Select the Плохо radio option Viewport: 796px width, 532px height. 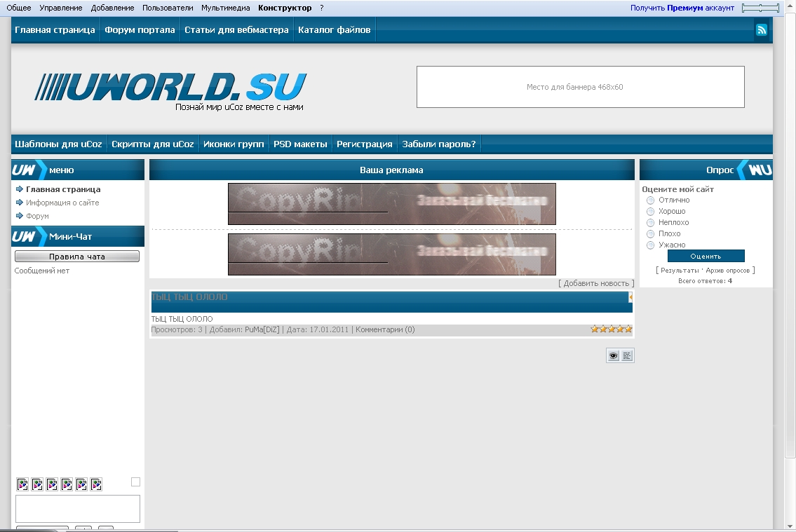point(650,234)
